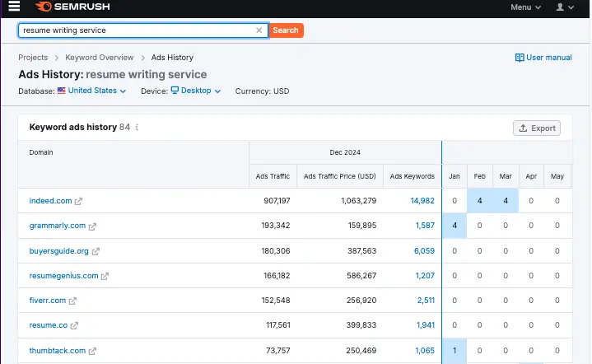The height and width of the screenshot is (364, 592).
Task: Select indeed.com's highlighted Feb cell
Action: pyautogui.click(x=479, y=200)
